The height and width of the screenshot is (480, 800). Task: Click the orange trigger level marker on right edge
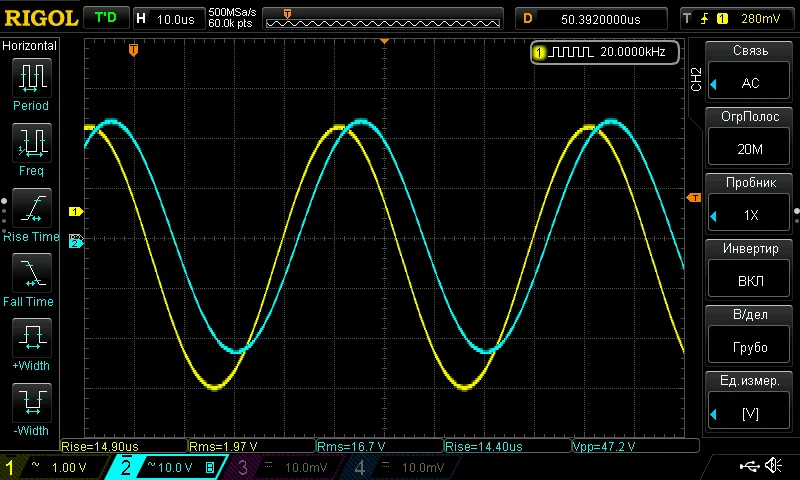[694, 197]
